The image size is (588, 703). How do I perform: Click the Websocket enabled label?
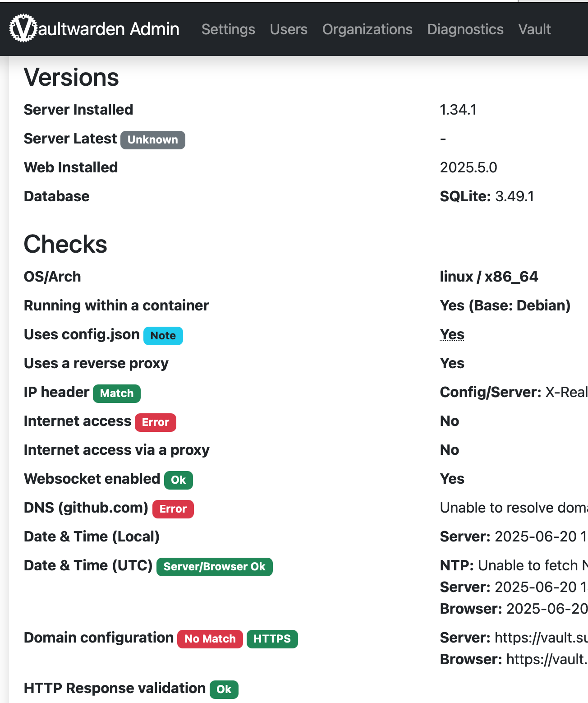[x=92, y=479]
